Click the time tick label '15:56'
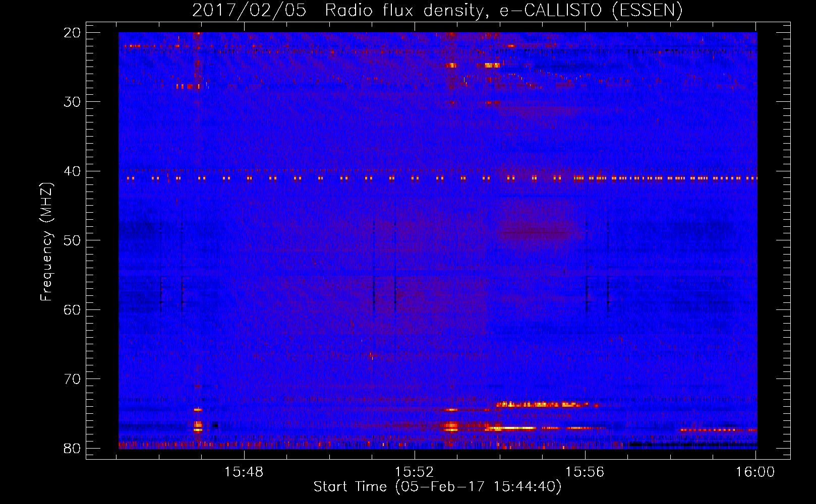The height and width of the screenshot is (504, 816). [x=585, y=472]
